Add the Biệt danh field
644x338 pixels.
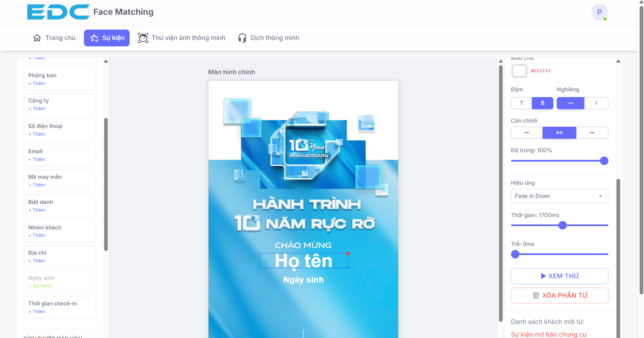click(x=60, y=206)
